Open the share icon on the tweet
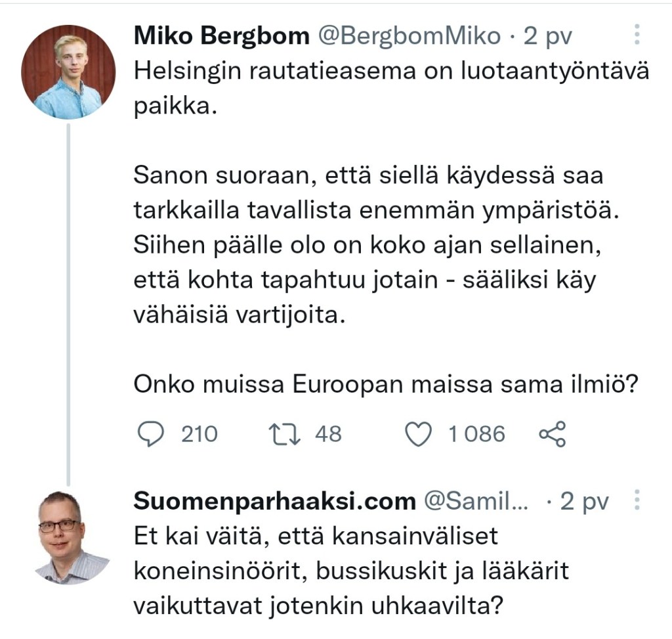672x639 pixels. click(555, 433)
